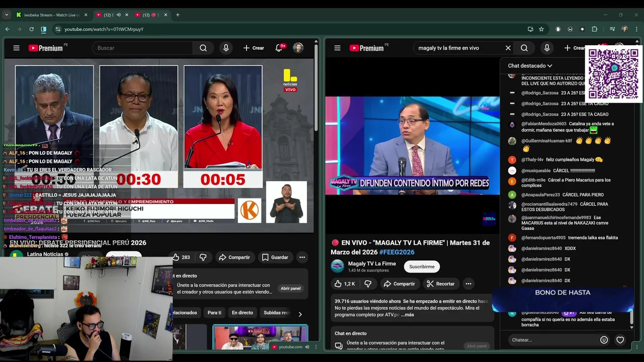Screen dimensions: 644x362
Task: Bookmark this page with the star icon
Action: (541, 29)
